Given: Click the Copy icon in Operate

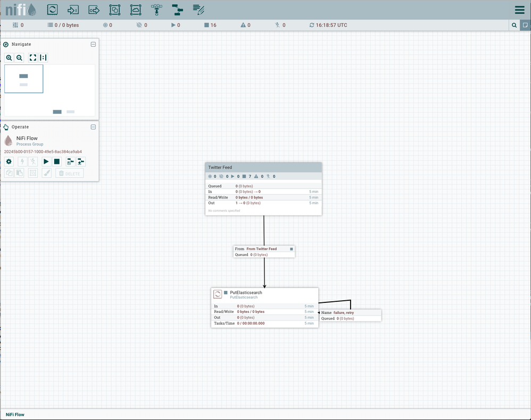Looking at the screenshot, I should (9, 173).
